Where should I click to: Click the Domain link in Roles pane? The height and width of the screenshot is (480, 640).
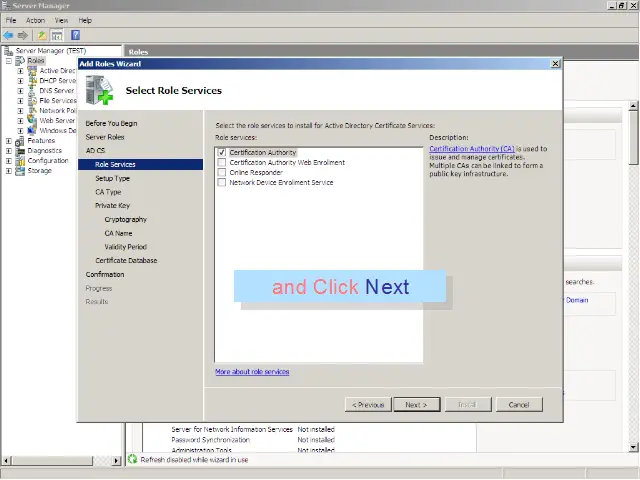[577, 300]
